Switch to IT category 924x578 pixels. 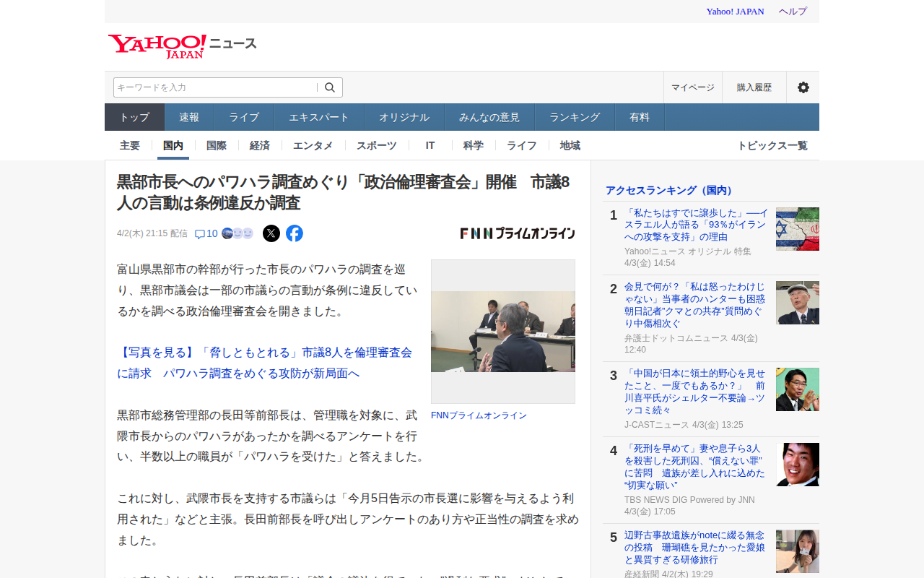[430, 145]
